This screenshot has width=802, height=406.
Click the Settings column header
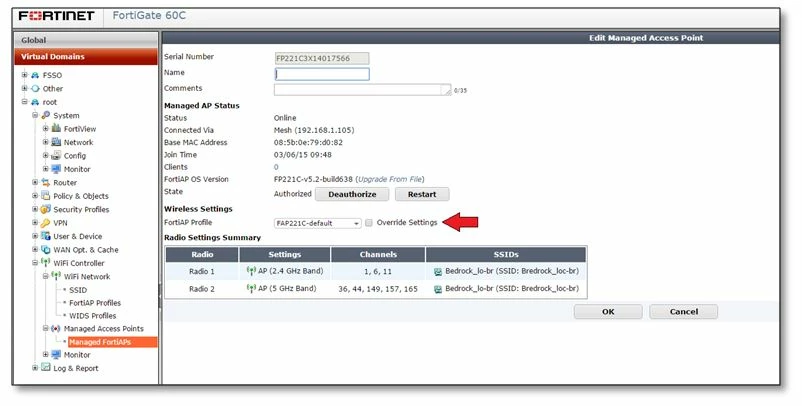coord(285,254)
